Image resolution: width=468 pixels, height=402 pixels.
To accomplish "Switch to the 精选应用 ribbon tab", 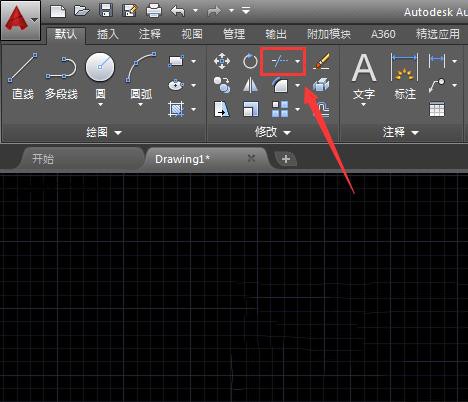I will pyautogui.click(x=438, y=34).
